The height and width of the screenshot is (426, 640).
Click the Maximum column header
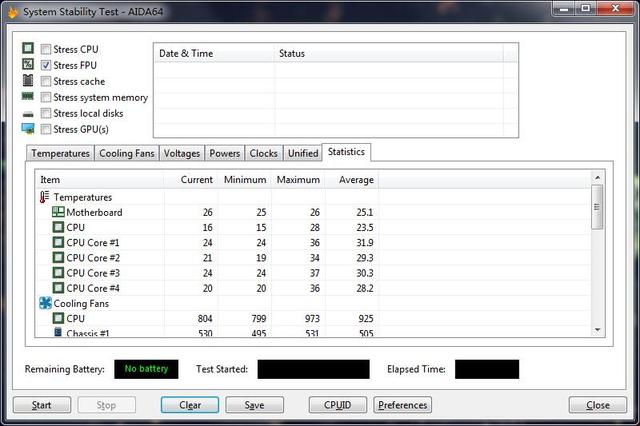tap(298, 180)
